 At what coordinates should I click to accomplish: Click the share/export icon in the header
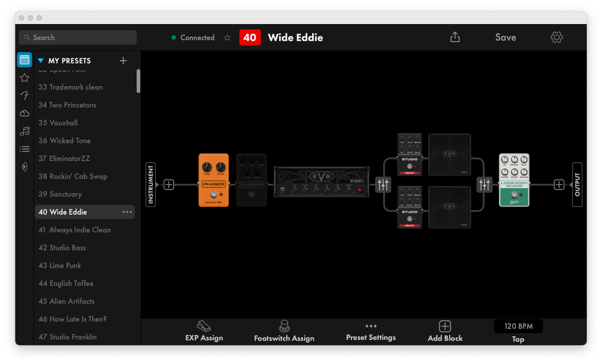(455, 37)
